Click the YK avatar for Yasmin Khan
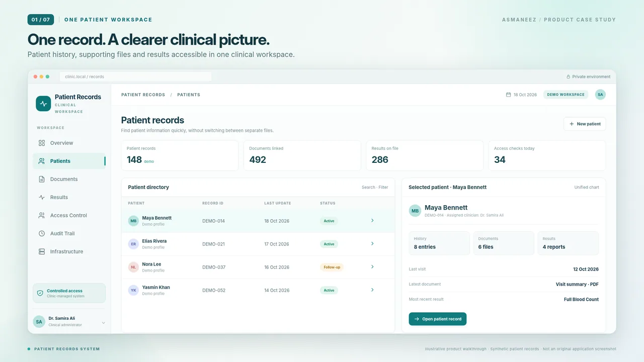The width and height of the screenshot is (644, 362). [x=133, y=290]
